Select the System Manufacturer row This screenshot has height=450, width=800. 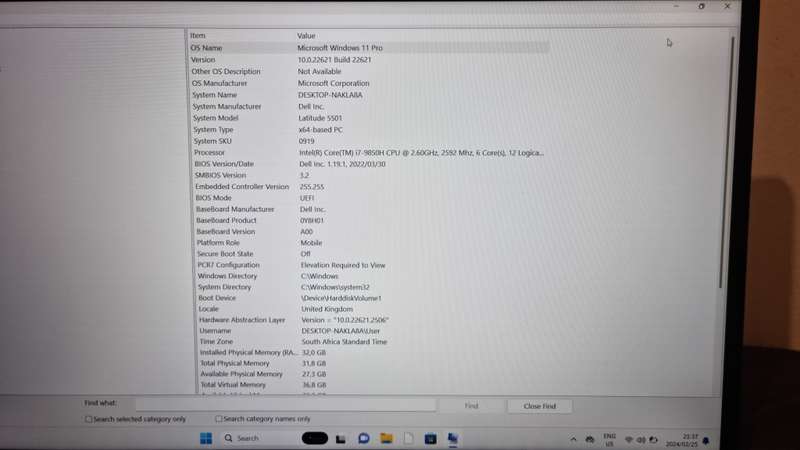coord(371,107)
